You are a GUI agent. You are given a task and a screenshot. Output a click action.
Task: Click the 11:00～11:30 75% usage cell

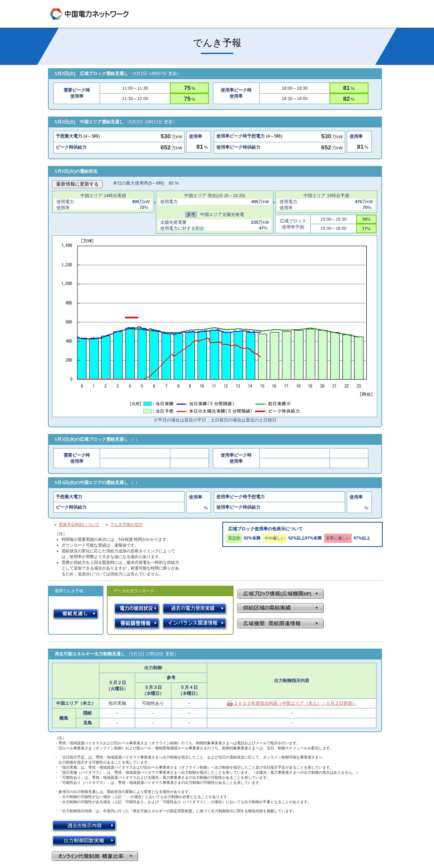[189, 88]
